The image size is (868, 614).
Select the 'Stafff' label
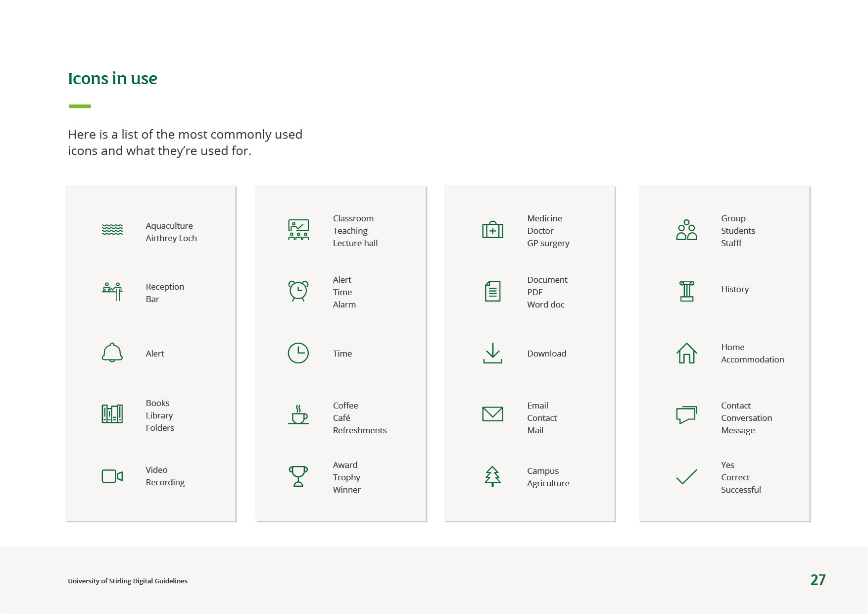point(731,243)
